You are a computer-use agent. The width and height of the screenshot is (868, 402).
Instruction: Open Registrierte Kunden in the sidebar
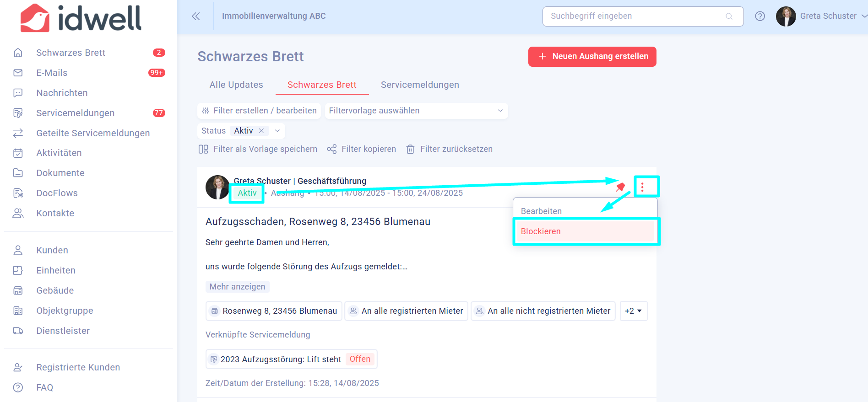point(78,367)
